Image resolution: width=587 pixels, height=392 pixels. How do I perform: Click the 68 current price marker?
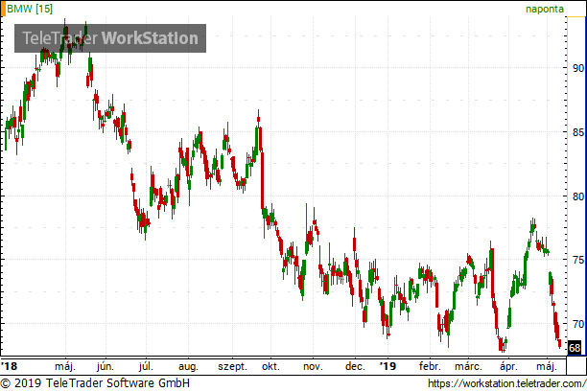point(575,348)
